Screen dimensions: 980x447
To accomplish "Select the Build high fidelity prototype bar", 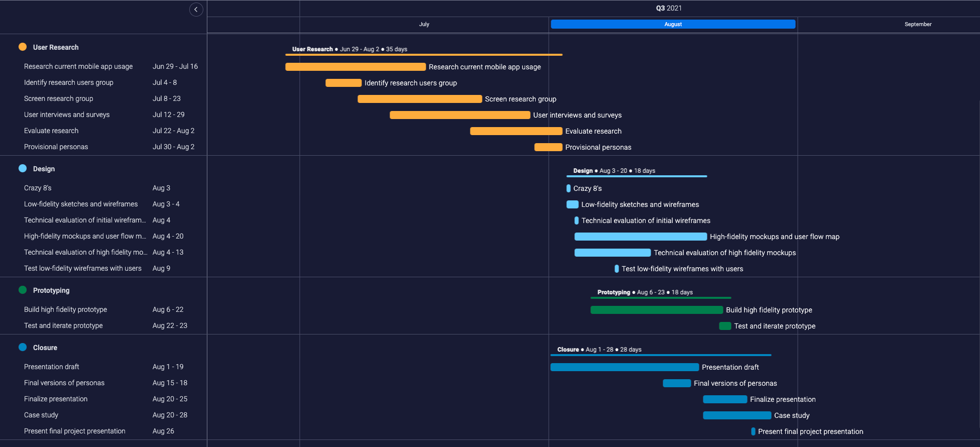I will 657,310.
